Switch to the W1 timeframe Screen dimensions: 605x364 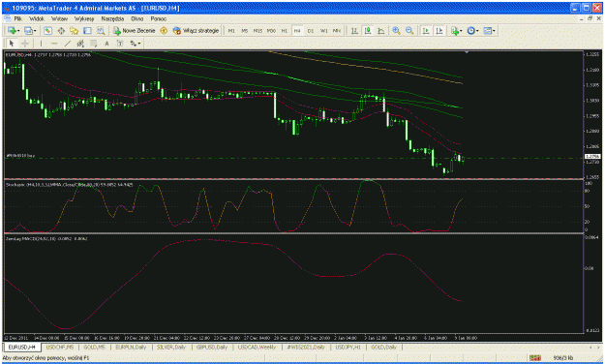[324, 30]
